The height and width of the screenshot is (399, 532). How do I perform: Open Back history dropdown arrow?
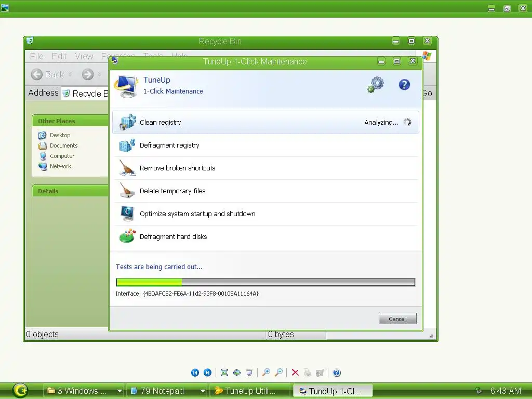70,74
